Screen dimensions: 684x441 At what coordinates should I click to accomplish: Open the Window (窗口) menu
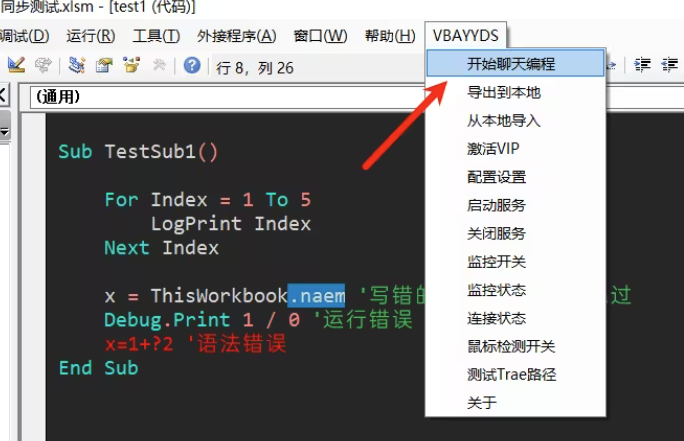coord(321,36)
